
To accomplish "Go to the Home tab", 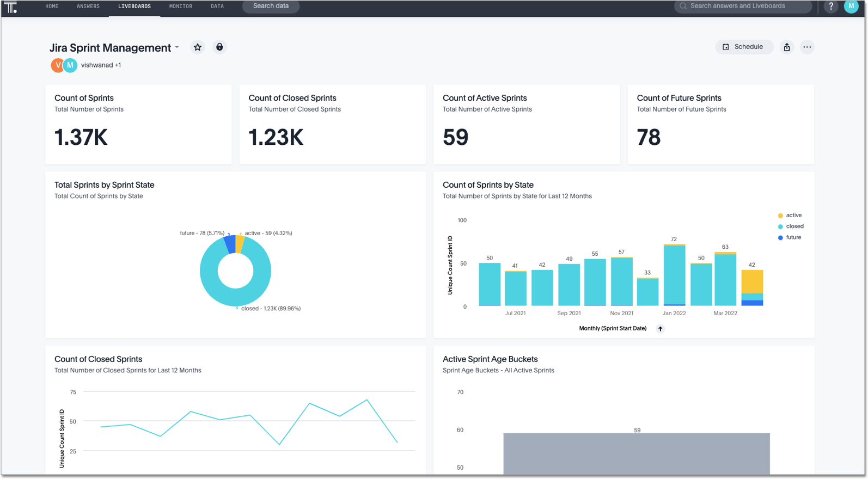I will pyautogui.click(x=52, y=7).
